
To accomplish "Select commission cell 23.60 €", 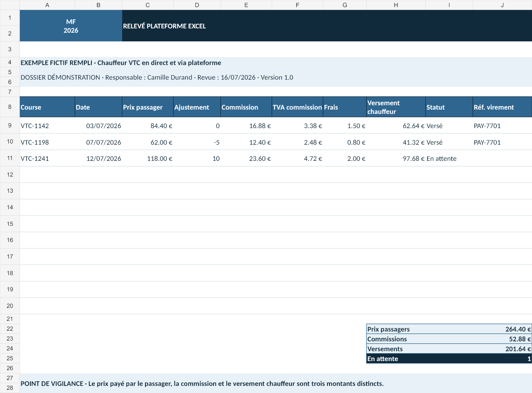I will tap(246, 158).
